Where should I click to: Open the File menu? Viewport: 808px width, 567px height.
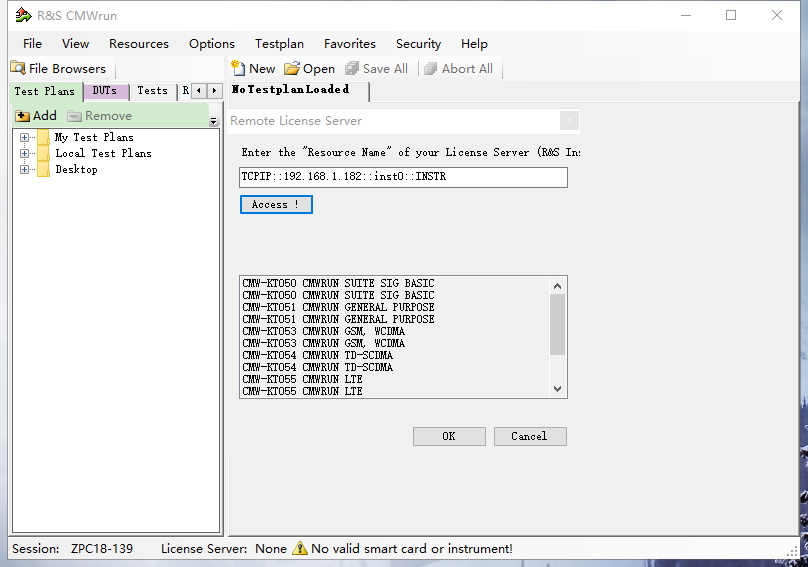(x=32, y=44)
